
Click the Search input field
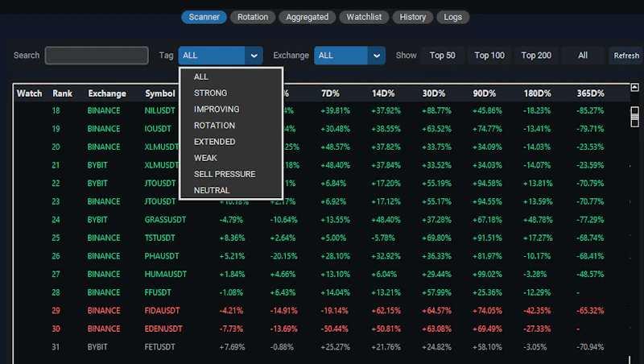click(x=97, y=56)
